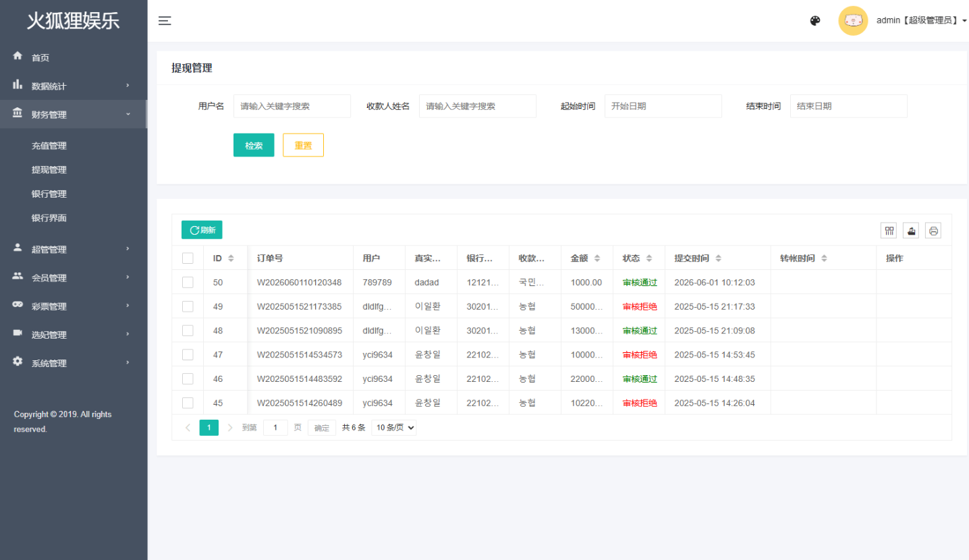Click order number W2026060110120348
This screenshot has height=560, width=969.
(299, 283)
